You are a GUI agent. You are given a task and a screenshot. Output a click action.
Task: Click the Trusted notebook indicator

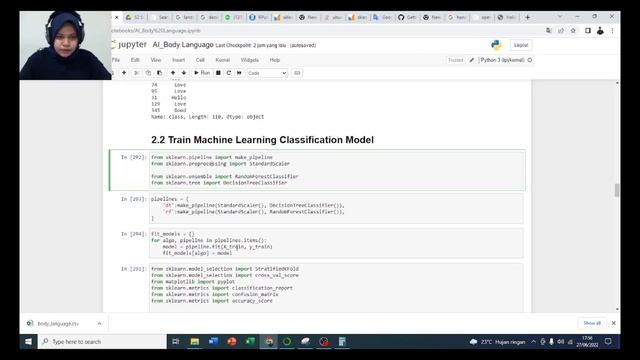tap(456, 60)
